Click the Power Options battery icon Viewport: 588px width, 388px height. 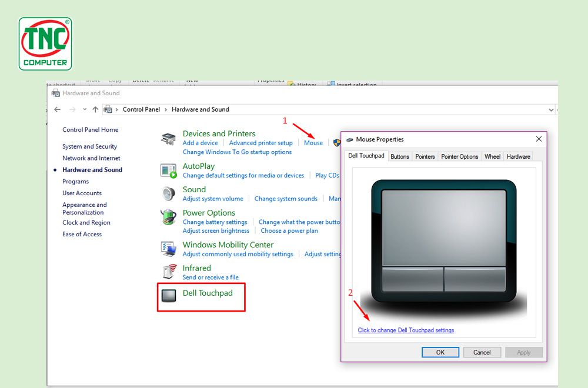[168, 217]
